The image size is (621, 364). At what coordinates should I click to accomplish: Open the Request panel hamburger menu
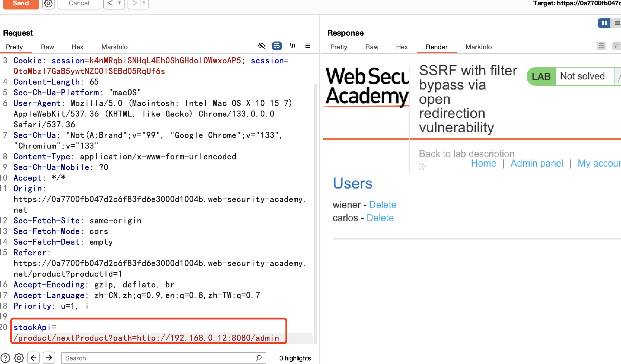pyautogui.click(x=308, y=46)
